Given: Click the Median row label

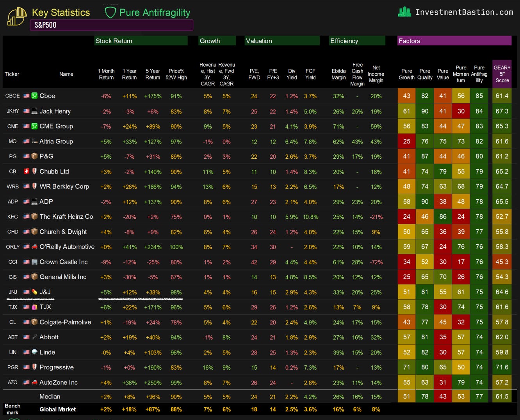Looking at the screenshot, I should [50, 397].
